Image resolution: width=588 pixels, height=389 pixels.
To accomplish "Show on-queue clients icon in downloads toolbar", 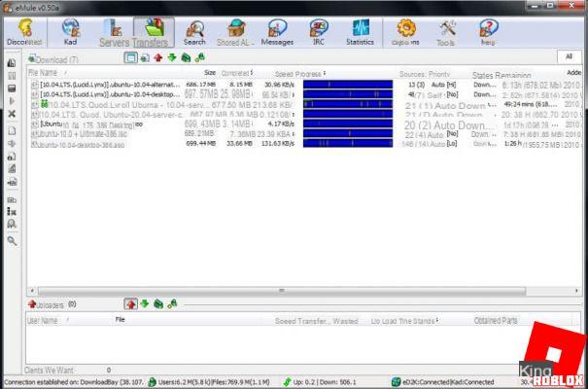I will pos(186,57).
